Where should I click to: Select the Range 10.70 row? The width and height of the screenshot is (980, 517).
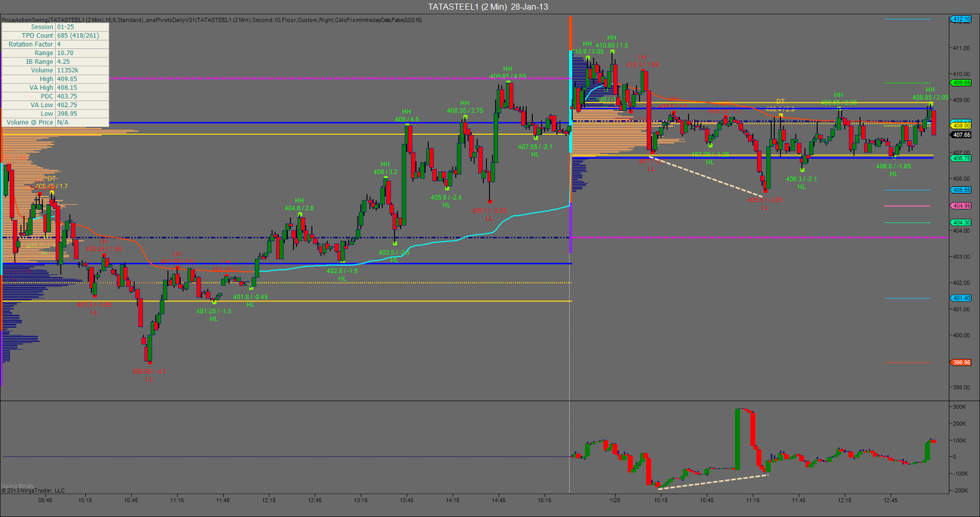pyautogui.click(x=55, y=53)
